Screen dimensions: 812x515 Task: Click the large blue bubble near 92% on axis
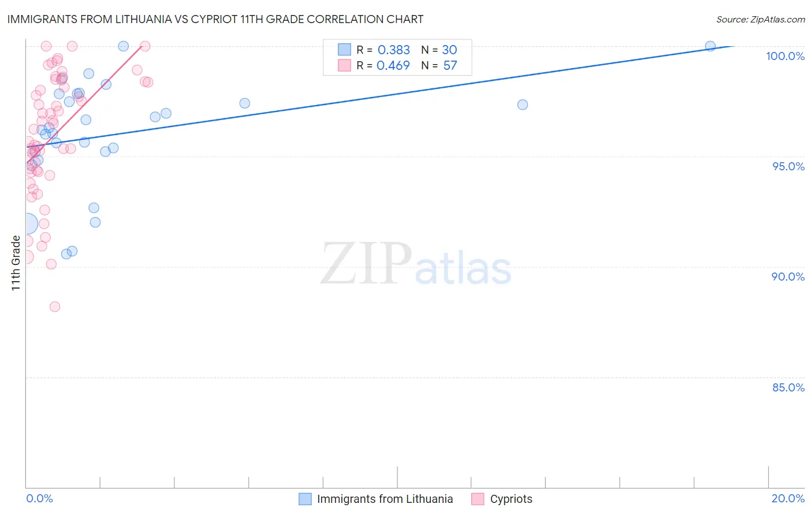tap(27, 223)
